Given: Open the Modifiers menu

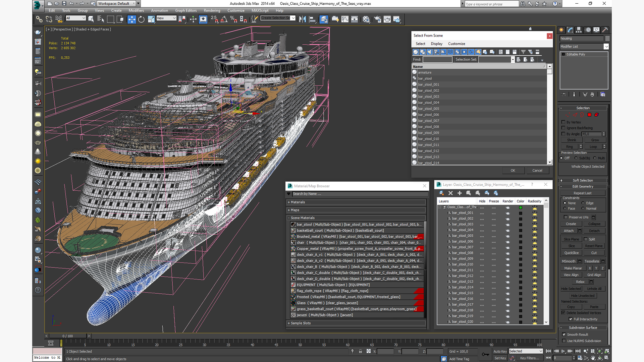Looking at the screenshot, I should coord(136,10).
